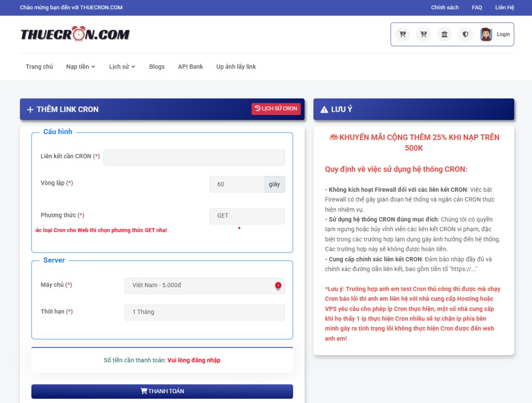Click the second cart icon beside the bank icon

(x=423, y=34)
